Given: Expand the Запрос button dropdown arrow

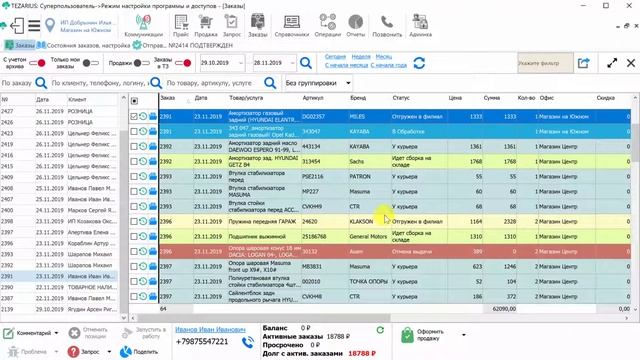Looking at the screenshot, I should pos(109,351).
